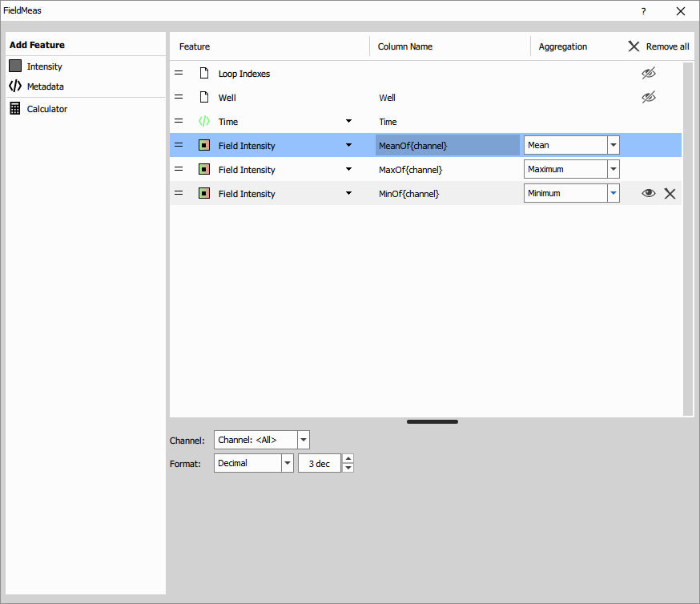Image resolution: width=700 pixels, height=604 pixels.
Task: Increase decimals with the up stepper arrow
Action: click(x=348, y=459)
